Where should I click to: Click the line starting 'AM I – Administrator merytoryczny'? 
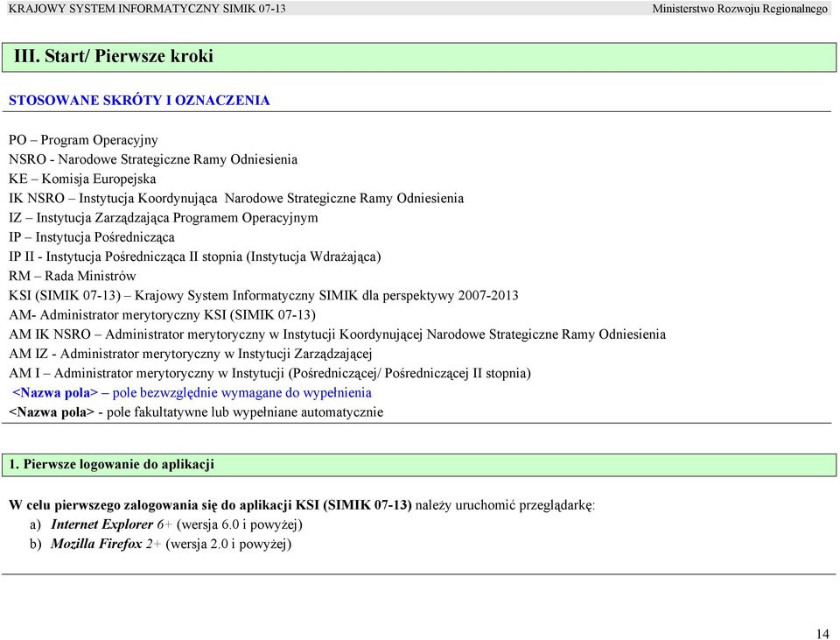click(x=269, y=373)
